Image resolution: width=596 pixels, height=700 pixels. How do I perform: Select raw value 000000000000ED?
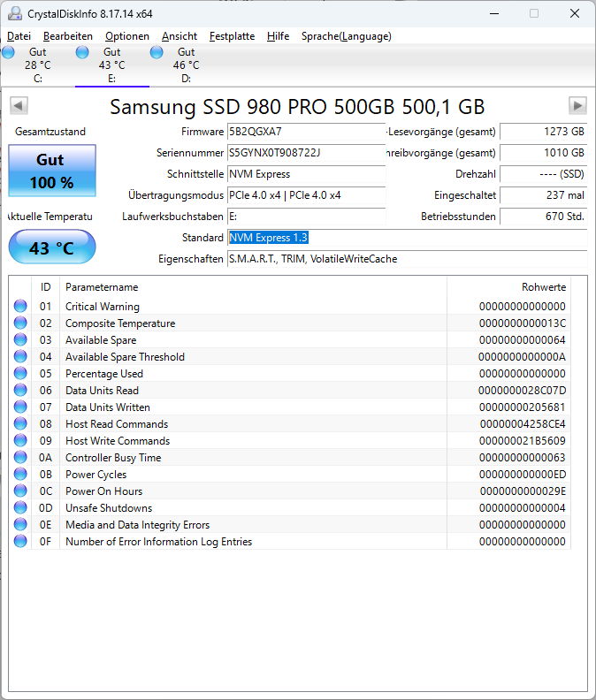(523, 475)
